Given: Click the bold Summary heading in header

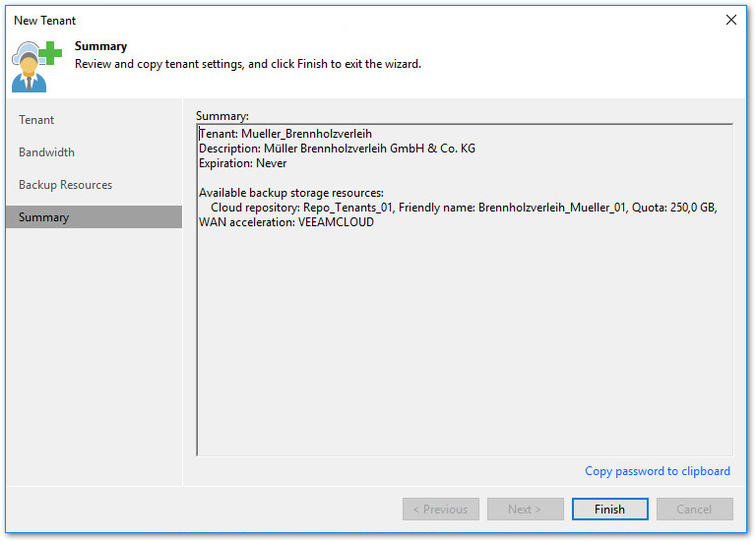Looking at the screenshot, I should (100, 46).
